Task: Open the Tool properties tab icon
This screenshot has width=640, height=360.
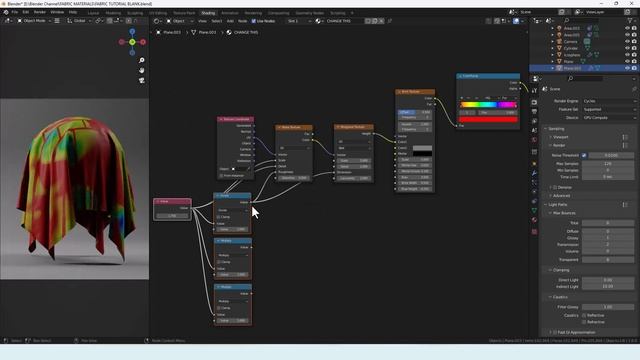Action: tap(534, 91)
